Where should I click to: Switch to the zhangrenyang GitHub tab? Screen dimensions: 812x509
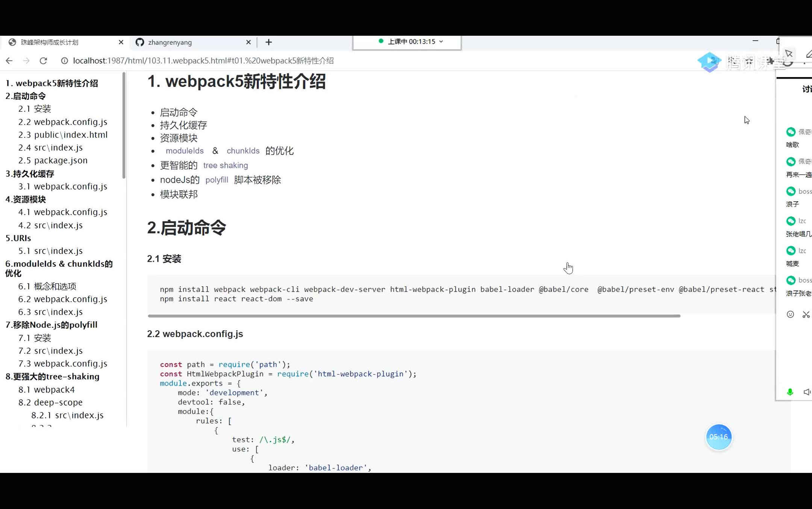193,42
